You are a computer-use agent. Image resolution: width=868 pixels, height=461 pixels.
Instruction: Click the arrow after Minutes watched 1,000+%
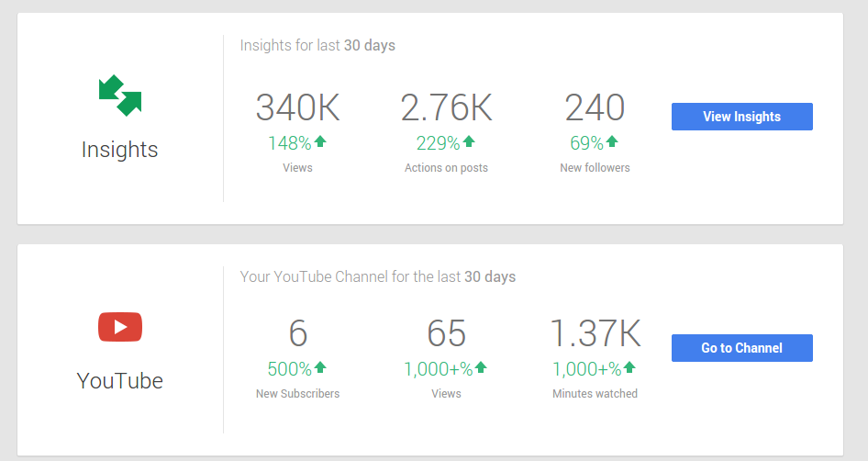[x=629, y=367]
